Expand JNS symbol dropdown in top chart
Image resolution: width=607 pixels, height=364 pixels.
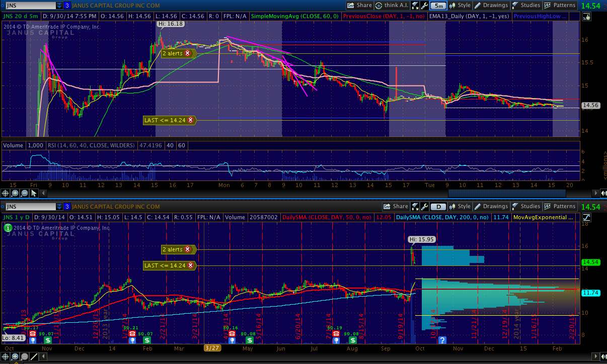(60, 6)
